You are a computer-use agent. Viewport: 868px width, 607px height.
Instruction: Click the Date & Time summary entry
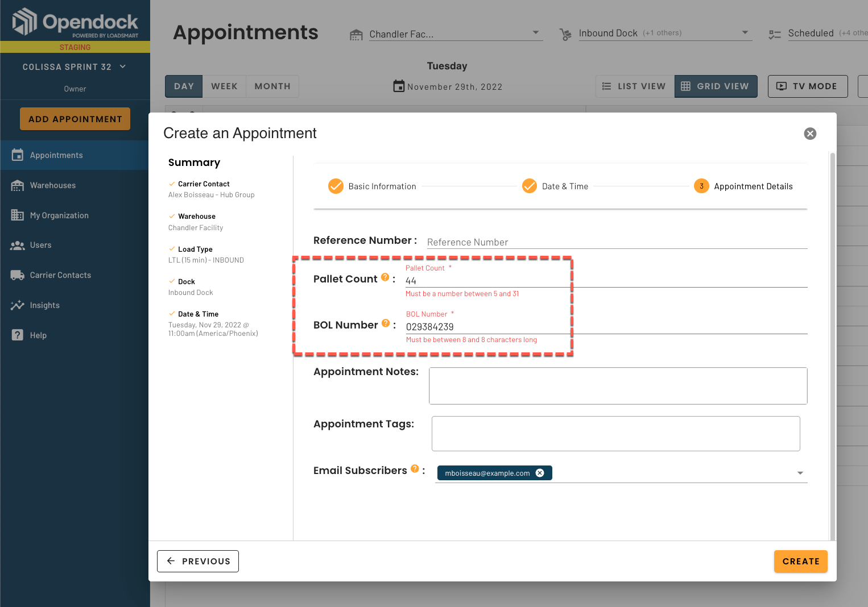(x=213, y=324)
